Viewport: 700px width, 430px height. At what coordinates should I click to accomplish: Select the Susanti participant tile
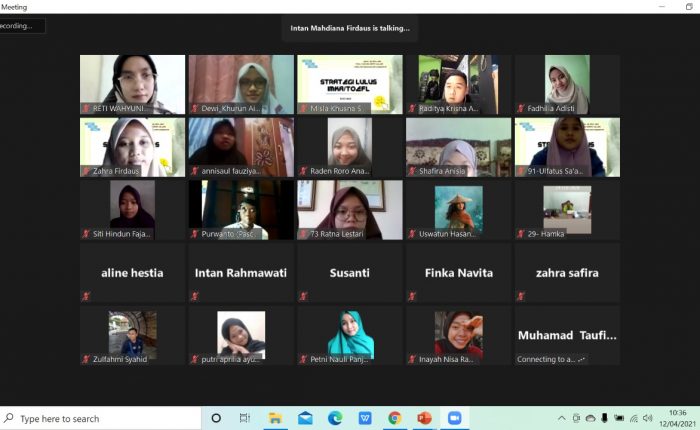point(349,272)
